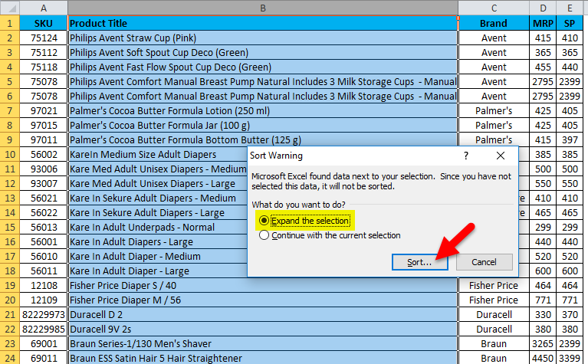Click cell with SKU 75112
This screenshot has width=588, height=364.
point(44,52)
